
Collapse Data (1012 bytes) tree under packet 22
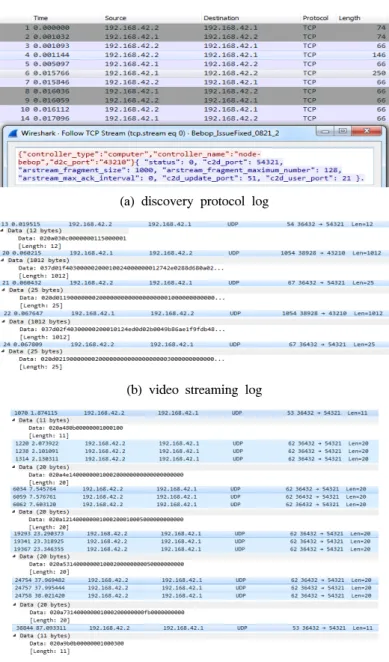[x=4, y=322]
